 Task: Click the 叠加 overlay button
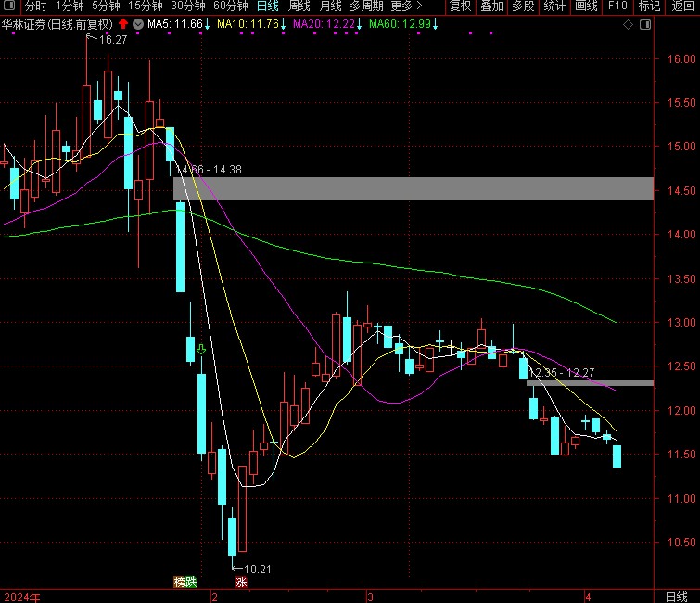(492, 6)
